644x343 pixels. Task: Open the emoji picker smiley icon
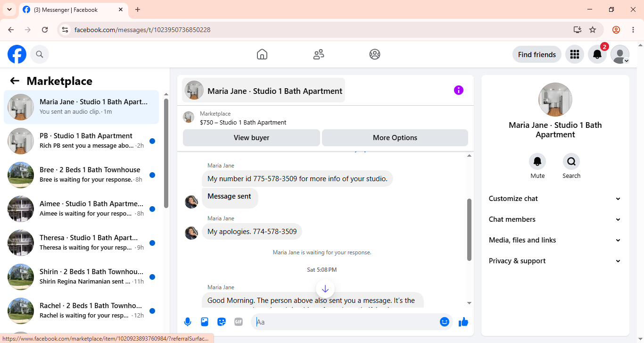click(x=445, y=322)
